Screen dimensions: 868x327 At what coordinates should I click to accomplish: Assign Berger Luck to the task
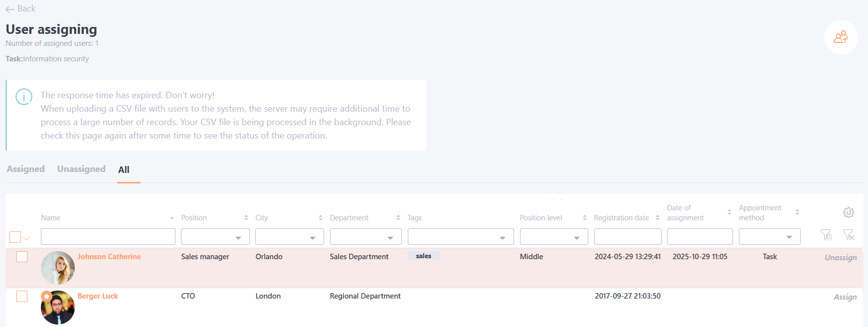coord(845,297)
